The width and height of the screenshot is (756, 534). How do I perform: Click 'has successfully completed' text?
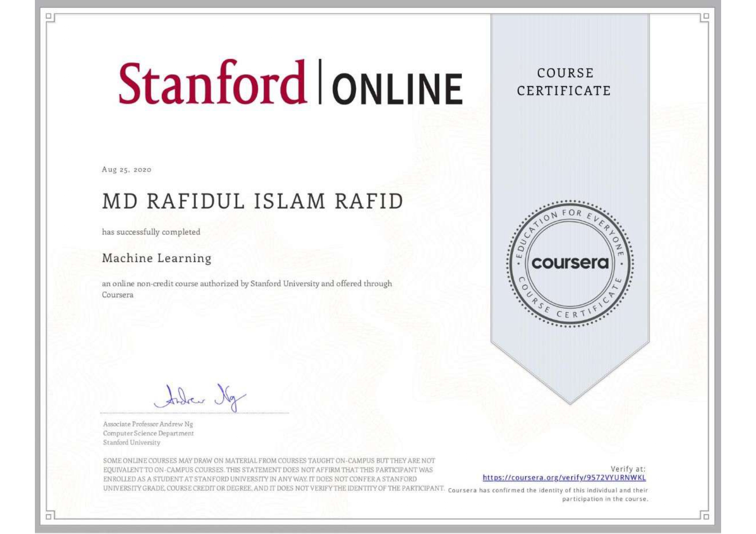(x=151, y=232)
